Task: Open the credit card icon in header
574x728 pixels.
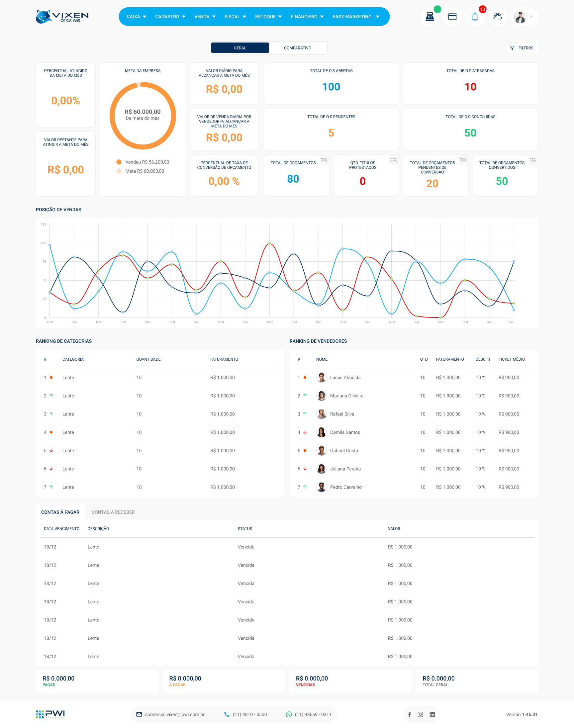Action: [x=452, y=17]
